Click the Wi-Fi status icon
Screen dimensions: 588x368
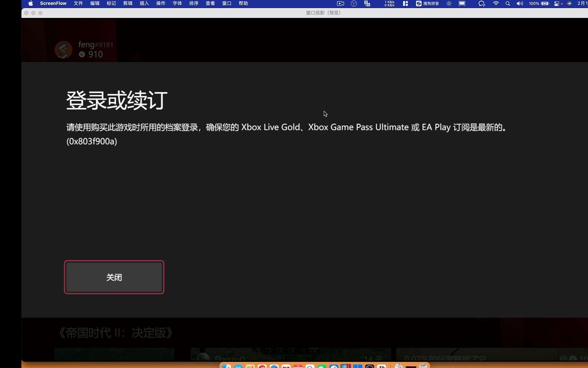coord(496,4)
